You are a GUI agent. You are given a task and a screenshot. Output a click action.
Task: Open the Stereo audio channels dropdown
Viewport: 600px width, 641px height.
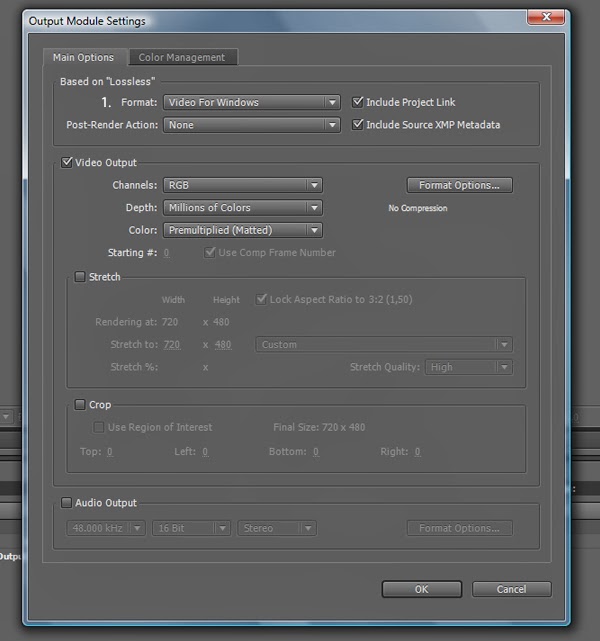[x=277, y=528]
